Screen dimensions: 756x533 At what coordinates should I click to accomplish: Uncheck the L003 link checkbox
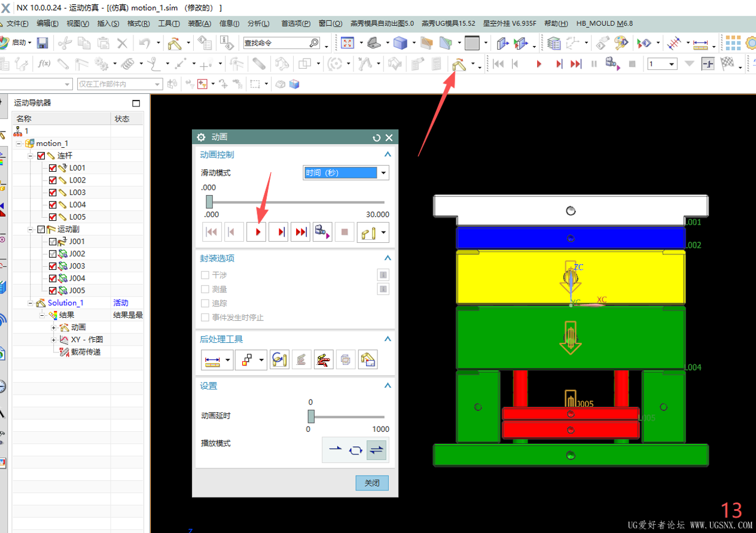[53, 193]
